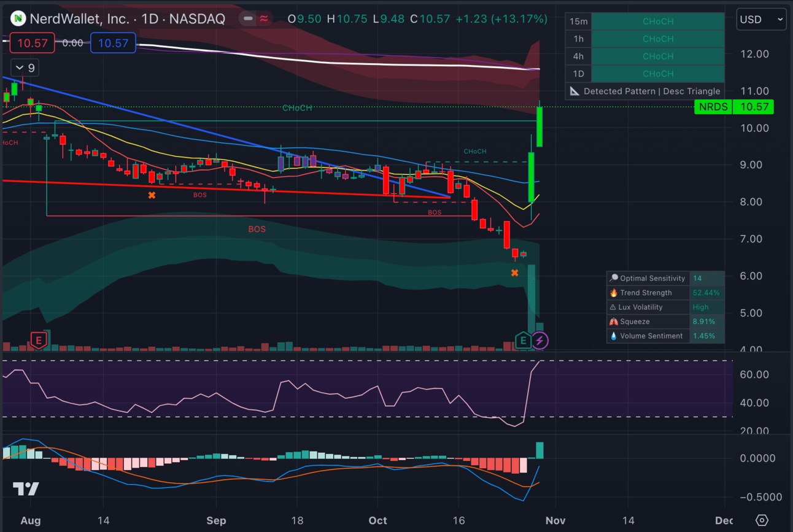Click the high price value H10.75

coord(347,19)
